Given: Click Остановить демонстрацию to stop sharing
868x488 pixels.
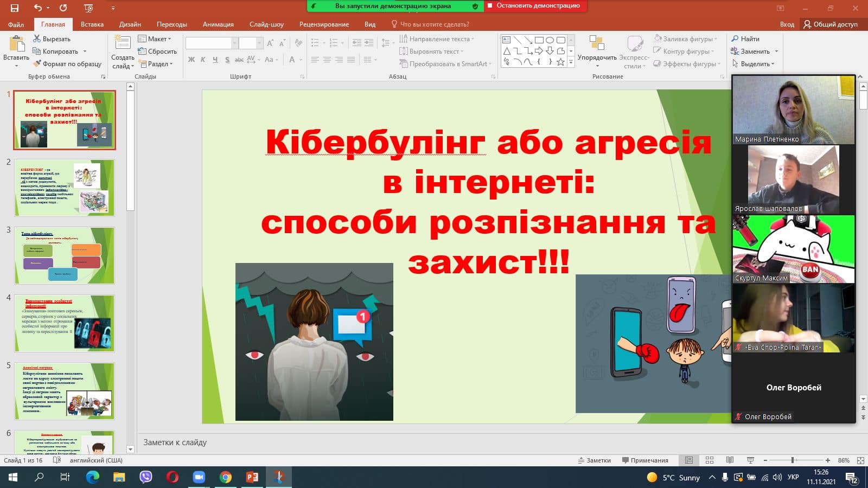Looking at the screenshot, I should click(535, 6).
